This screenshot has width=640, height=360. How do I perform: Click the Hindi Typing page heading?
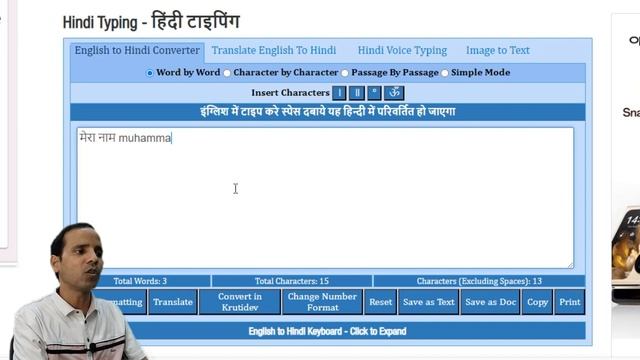(x=151, y=22)
